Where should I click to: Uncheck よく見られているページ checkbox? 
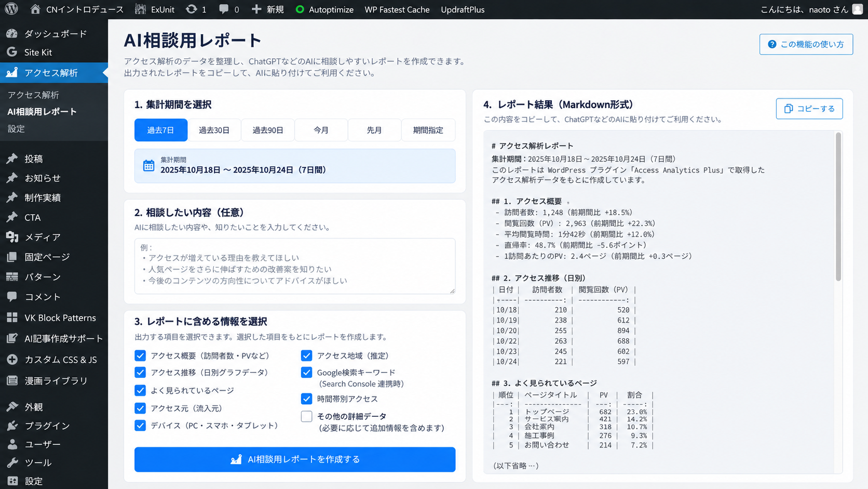click(140, 390)
